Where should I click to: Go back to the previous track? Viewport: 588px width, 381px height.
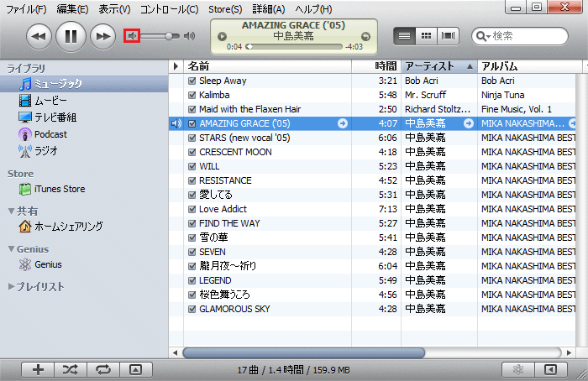tap(39, 36)
